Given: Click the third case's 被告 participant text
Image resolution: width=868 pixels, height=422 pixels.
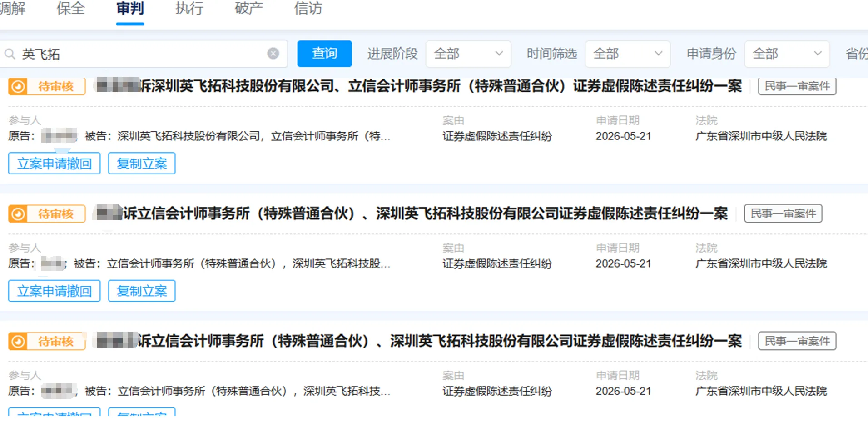Looking at the screenshot, I should coord(238,391).
